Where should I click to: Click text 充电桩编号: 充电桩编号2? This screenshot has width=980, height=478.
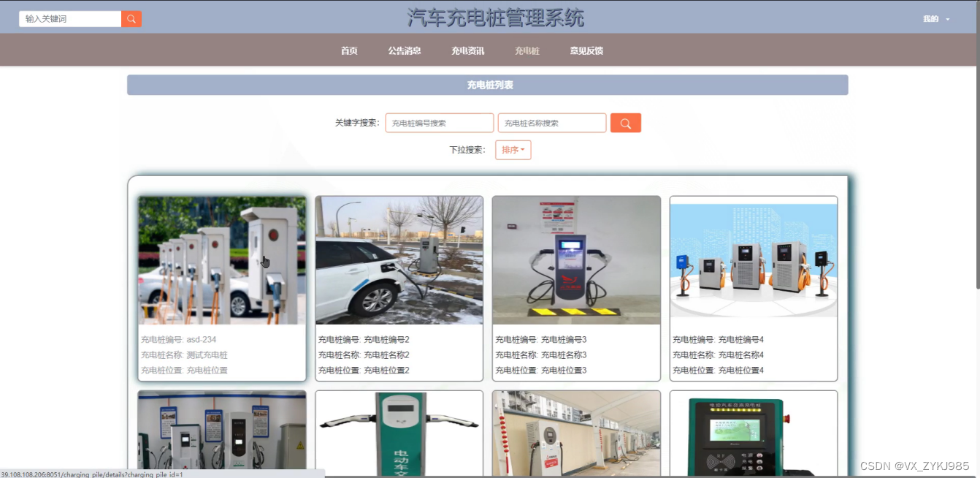pos(364,340)
